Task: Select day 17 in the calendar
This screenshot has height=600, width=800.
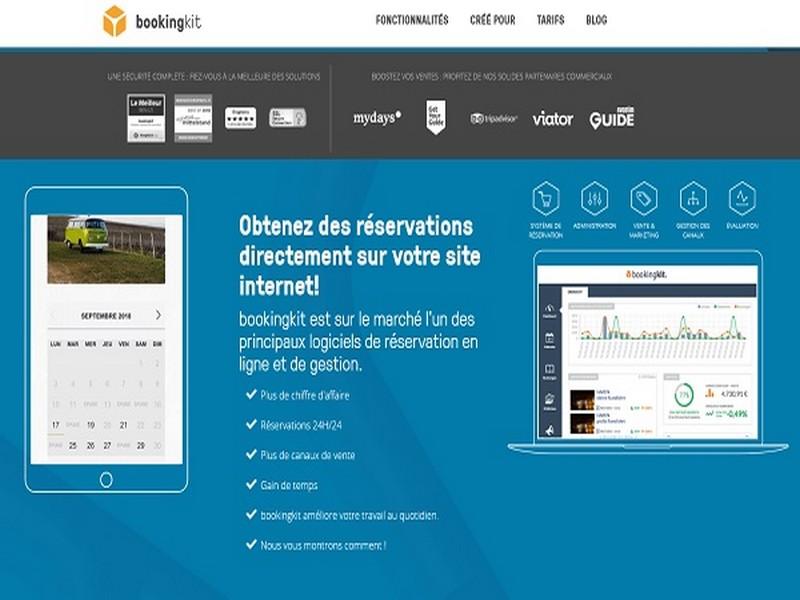Action: (56, 425)
